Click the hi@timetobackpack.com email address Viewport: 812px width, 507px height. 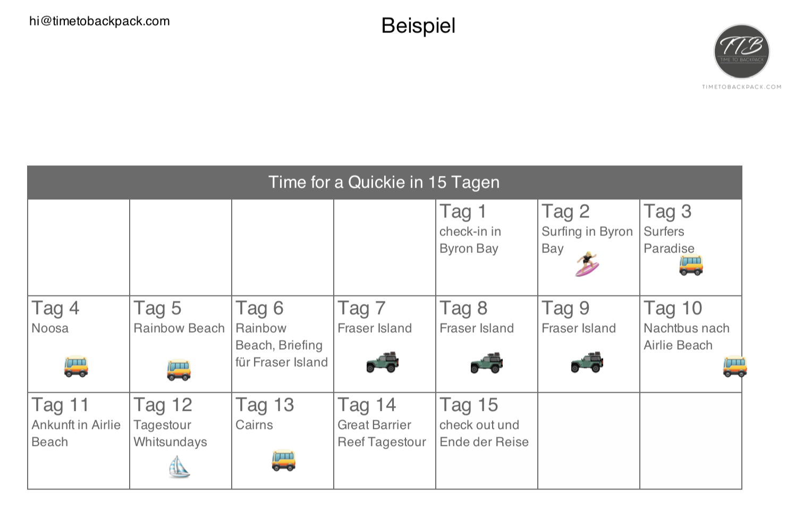coord(99,21)
